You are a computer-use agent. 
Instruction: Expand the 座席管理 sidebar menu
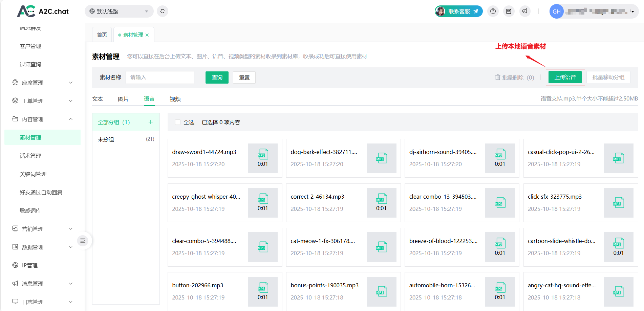[42, 83]
